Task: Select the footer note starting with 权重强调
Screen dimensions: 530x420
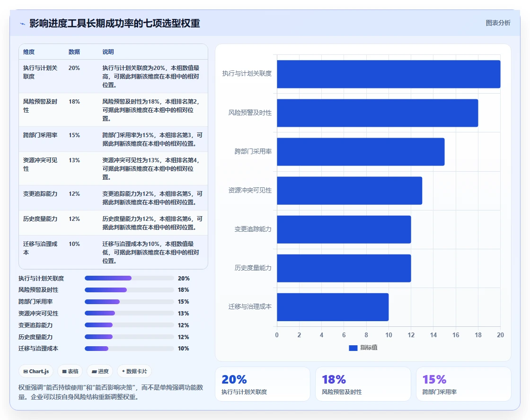Action: click(x=111, y=392)
